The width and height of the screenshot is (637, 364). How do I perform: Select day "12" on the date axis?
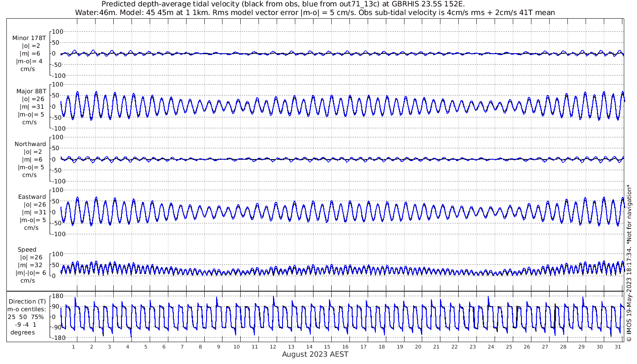(x=273, y=347)
